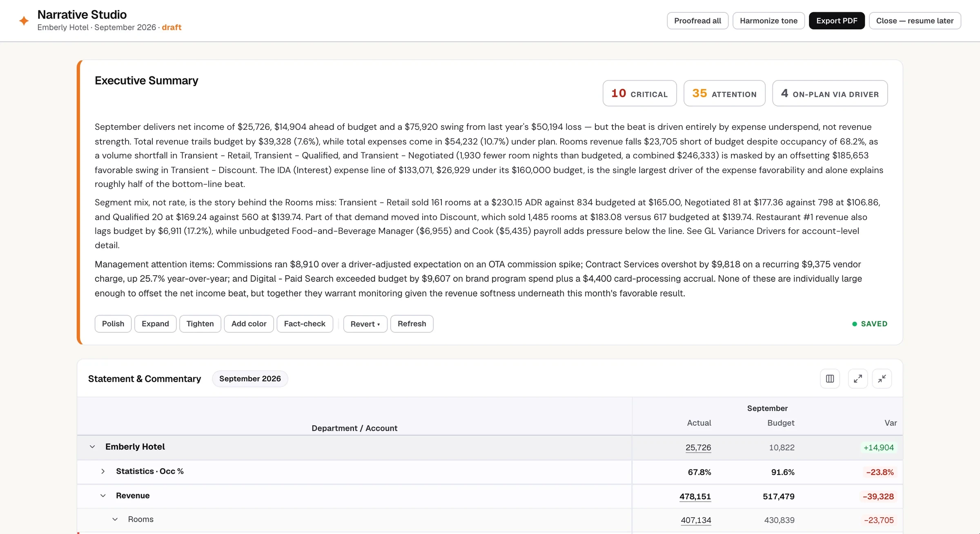
Task: Click the collapse-all arrows icon
Action: click(x=882, y=378)
